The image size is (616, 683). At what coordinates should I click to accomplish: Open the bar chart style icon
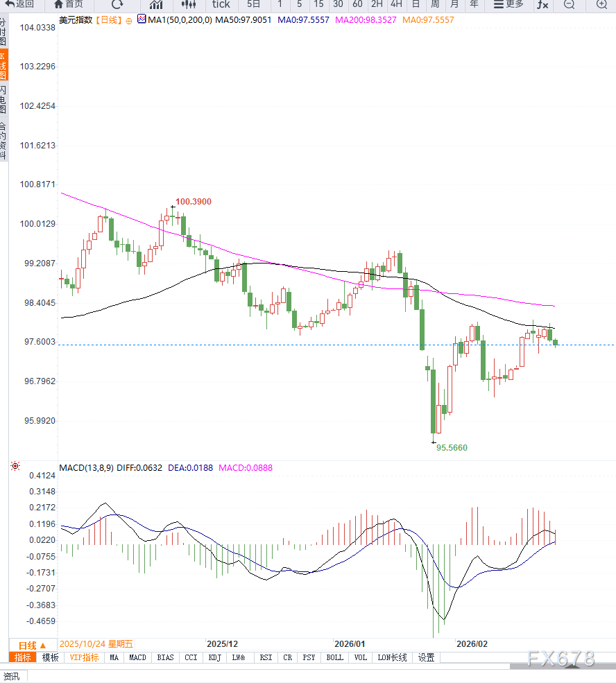156,4
